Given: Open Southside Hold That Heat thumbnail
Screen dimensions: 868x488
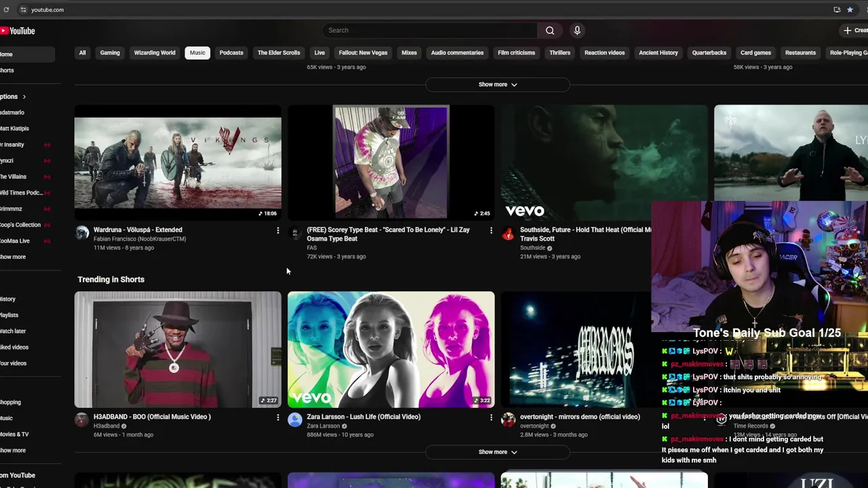Looking at the screenshot, I should pyautogui.click(x=604, y=163).
